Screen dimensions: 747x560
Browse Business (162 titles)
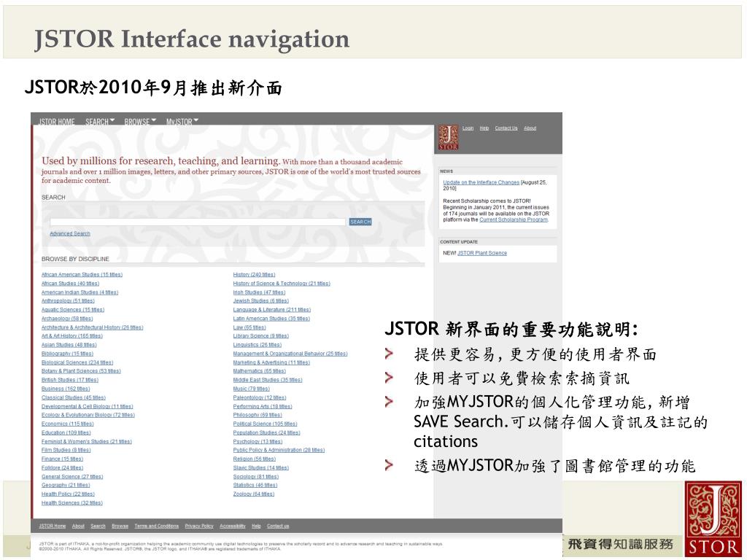pos(66,389)
